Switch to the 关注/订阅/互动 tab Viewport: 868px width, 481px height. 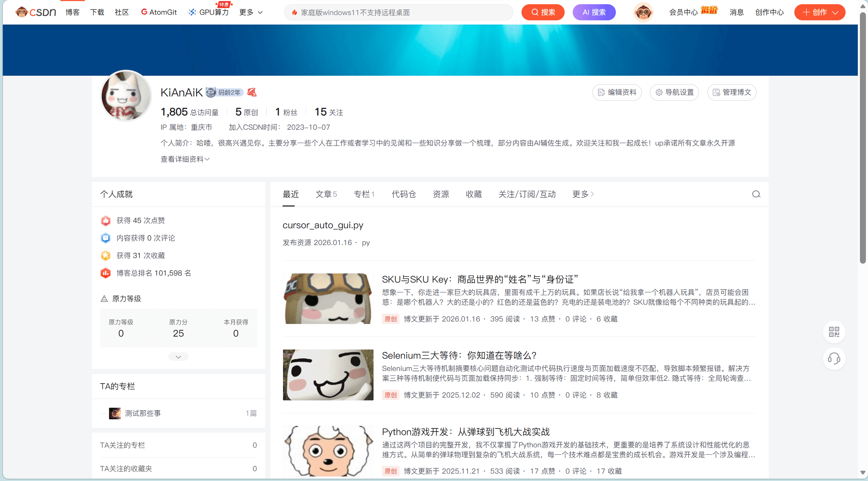[527, 194]
